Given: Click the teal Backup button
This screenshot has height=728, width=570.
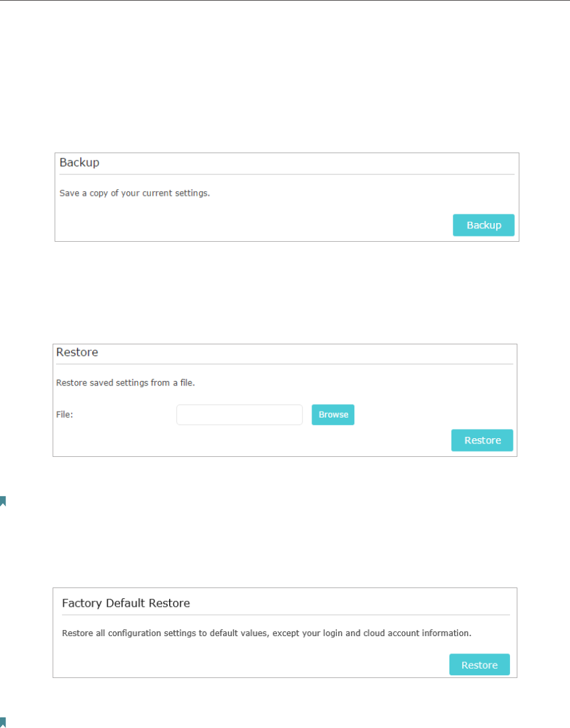Looking at the screenshot, I should pyautogui.click(x=483, y=225).
